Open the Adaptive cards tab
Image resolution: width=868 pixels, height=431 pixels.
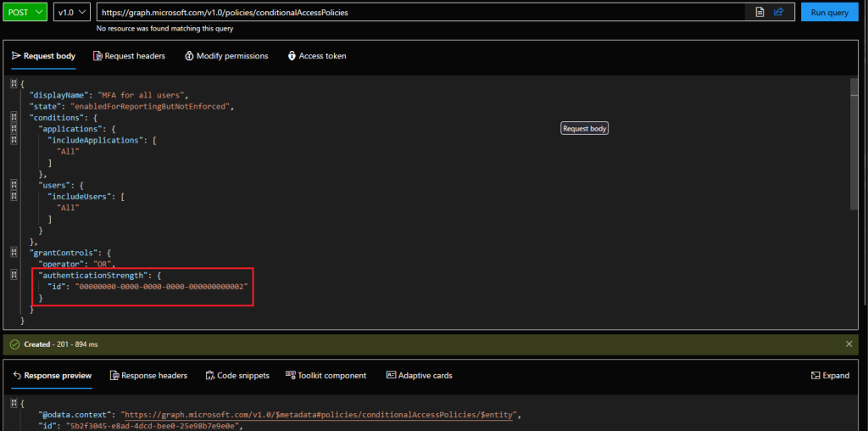tap(419, 375)
